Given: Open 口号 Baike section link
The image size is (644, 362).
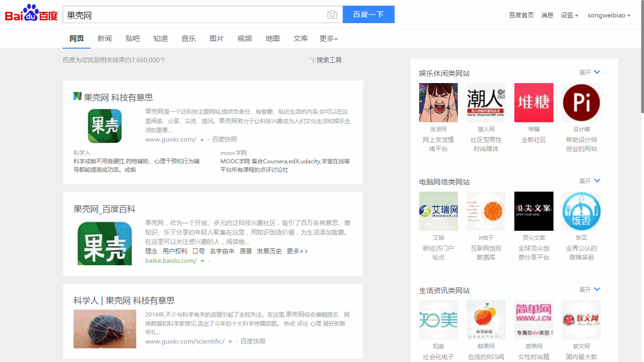Looking at the screenshot, I should click(198, 251).
